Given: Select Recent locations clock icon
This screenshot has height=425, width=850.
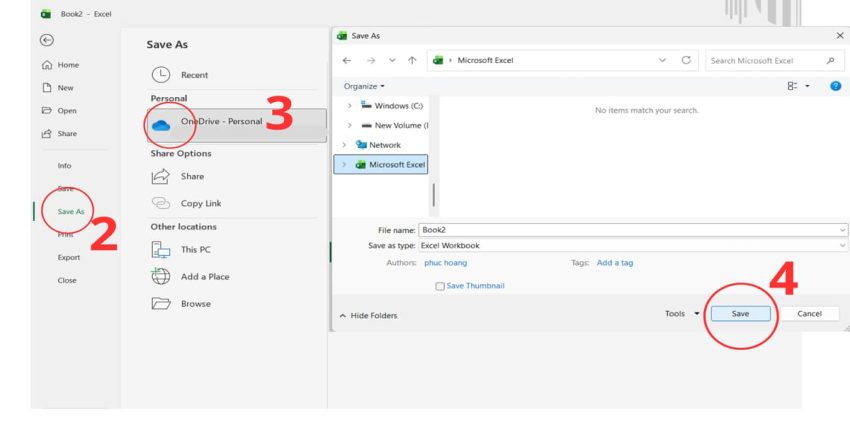Looking at the screenshot, I should point(160,75).
